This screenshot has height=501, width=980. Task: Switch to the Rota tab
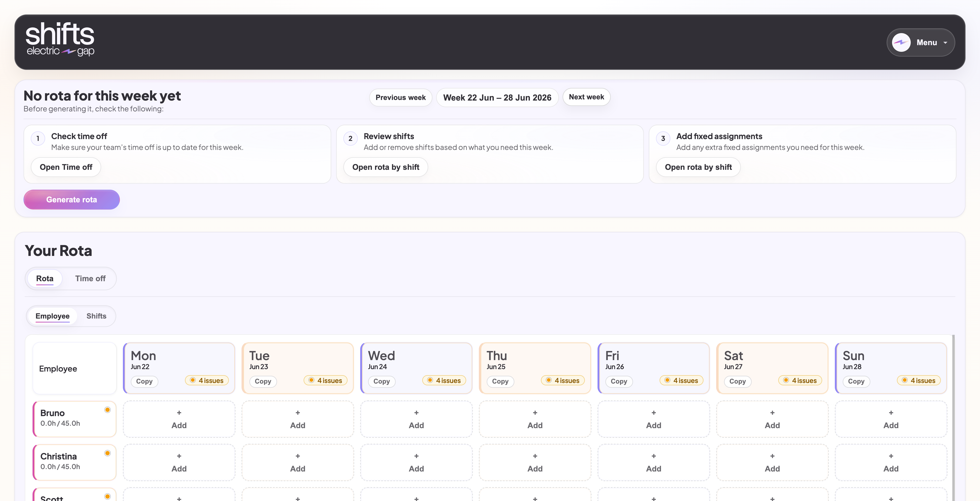pyautogui.click(x=45, y=278)
